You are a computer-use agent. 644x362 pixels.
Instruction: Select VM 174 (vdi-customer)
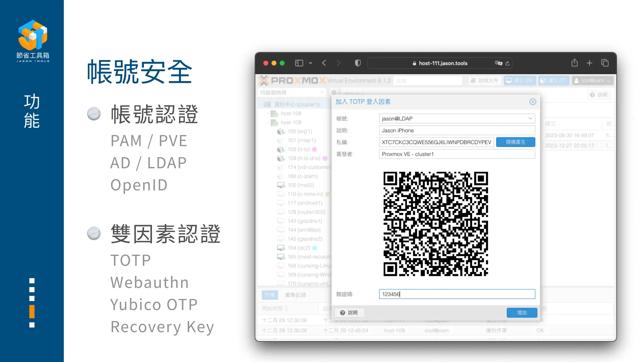click(309, 167)
